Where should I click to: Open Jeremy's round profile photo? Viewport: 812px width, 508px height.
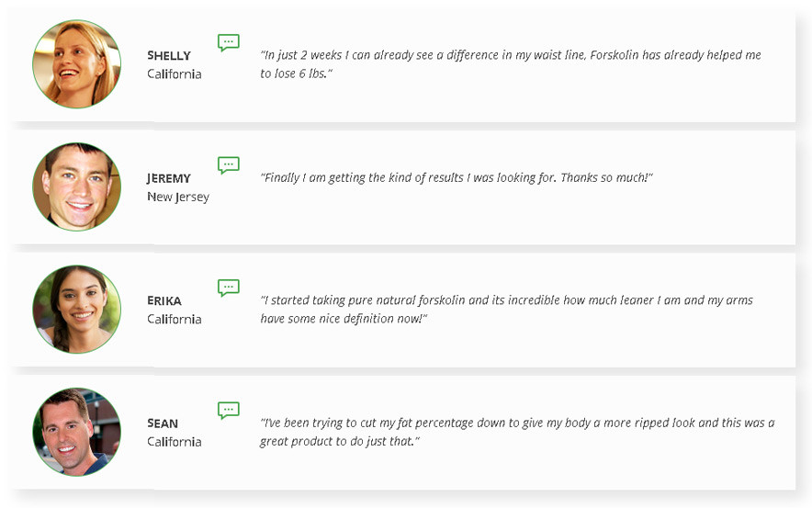tap(76, 186)
